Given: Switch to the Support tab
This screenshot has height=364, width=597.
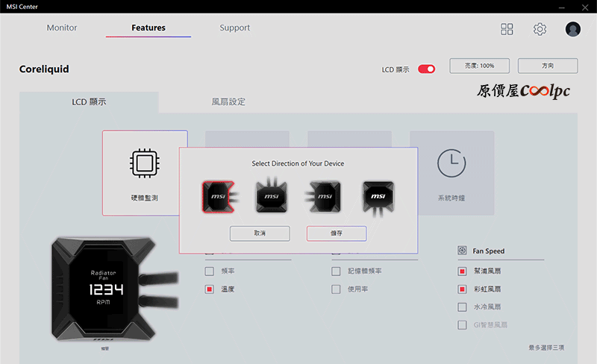Looking at the screenshot, I should (x=234, y=28).
